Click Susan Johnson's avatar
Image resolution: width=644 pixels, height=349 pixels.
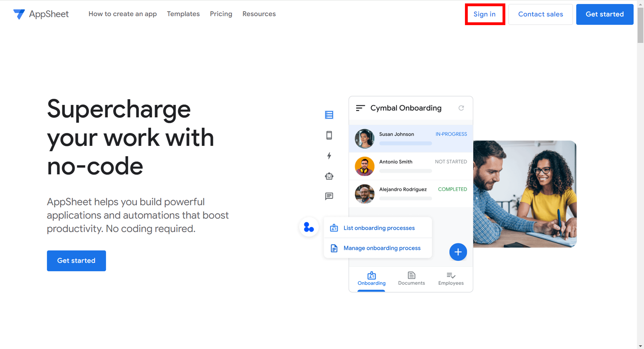365,139
